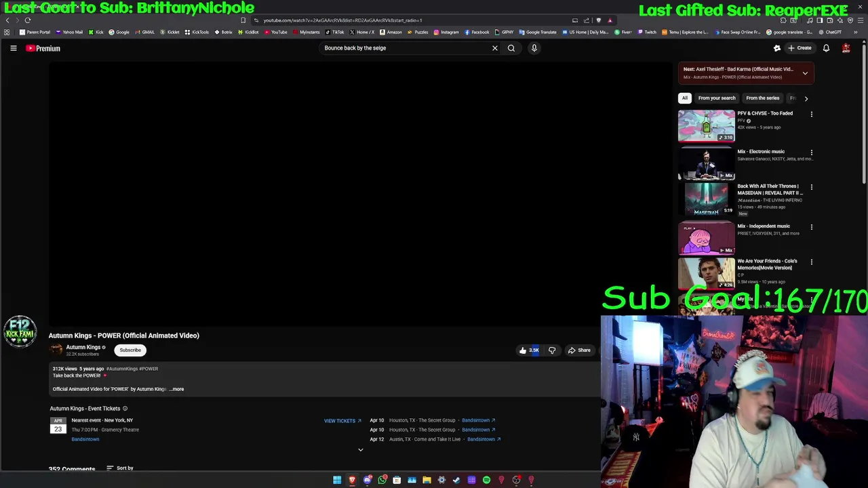This screenshot has width=868, height=488.
Task: Open the 'Sort by' comments dropdown
Action: click(x=120, y=468)
